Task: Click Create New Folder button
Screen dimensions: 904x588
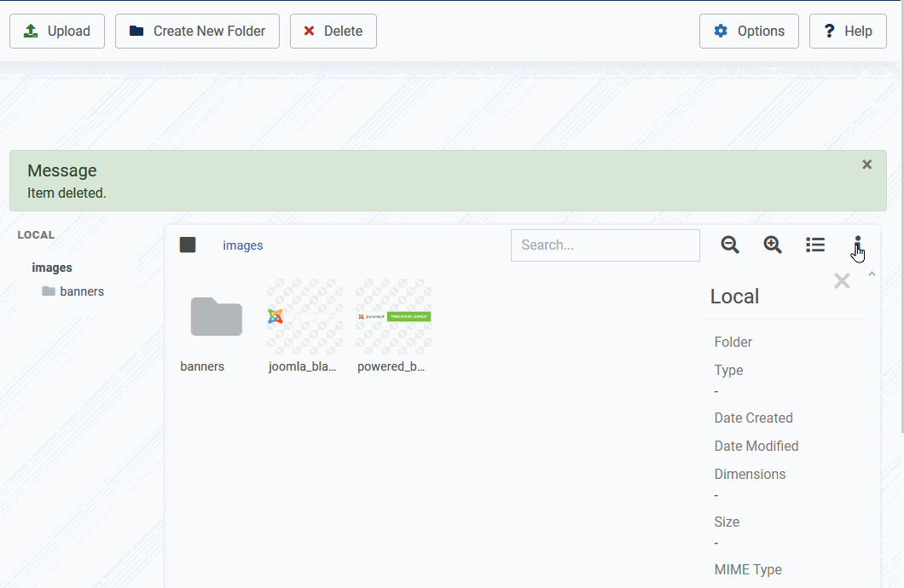Action: pyautogui.click(x=197, y=32)
